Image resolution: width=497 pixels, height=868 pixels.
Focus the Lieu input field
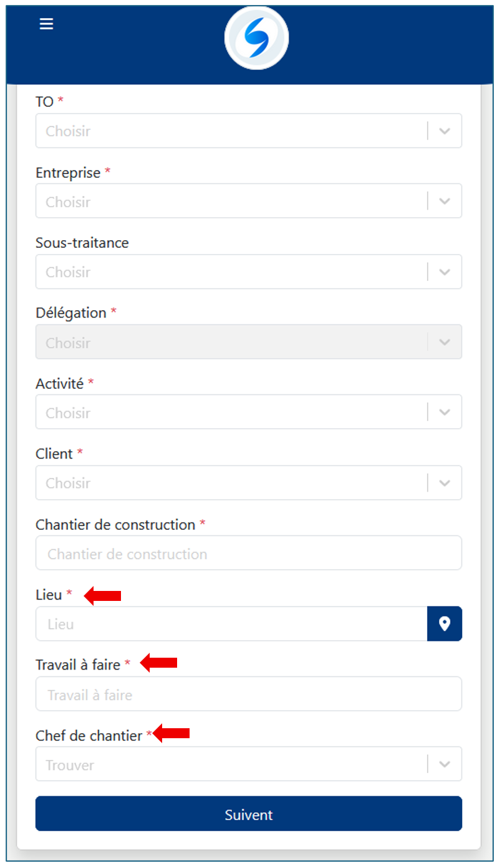[x=231, y=624]
